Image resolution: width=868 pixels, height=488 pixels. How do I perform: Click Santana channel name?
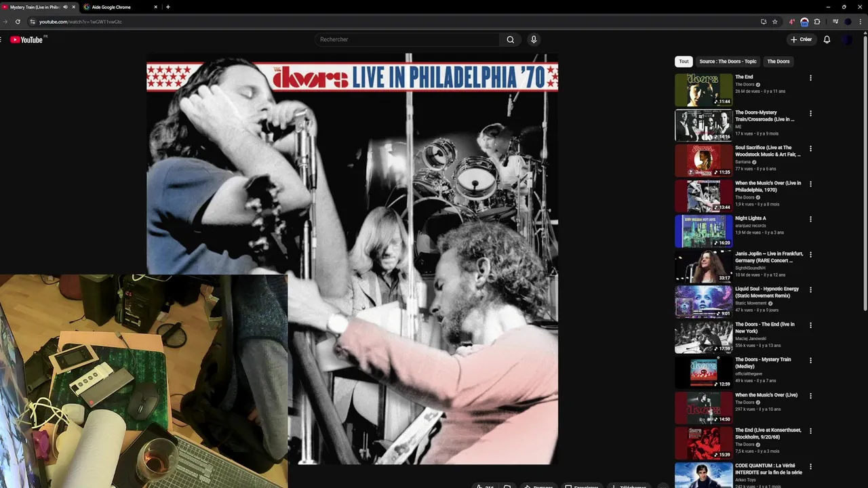click(743, 162)
